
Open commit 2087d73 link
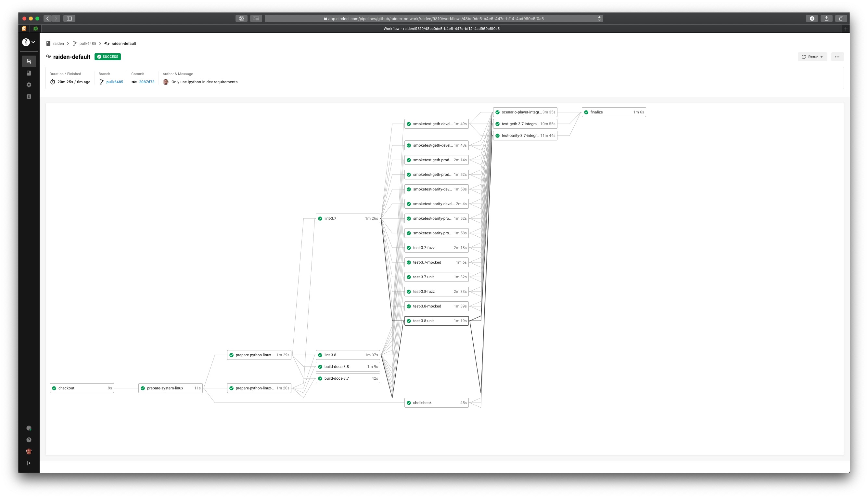pos(146,82)
